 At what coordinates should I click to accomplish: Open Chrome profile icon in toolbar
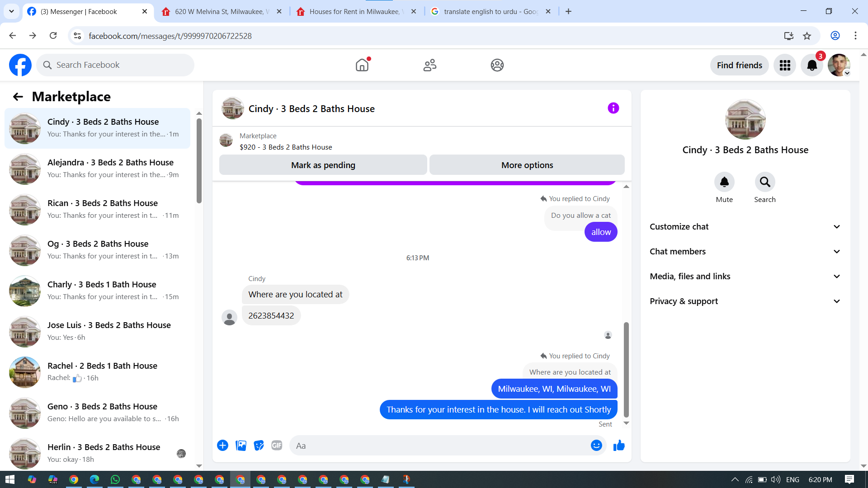click(x=835, y=36)
